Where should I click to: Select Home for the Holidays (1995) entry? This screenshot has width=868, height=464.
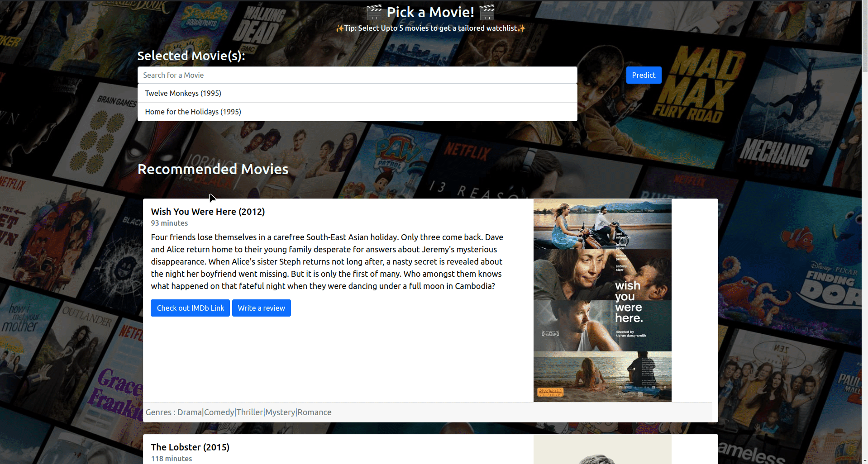pyautogui.click(x=357, y=112)
